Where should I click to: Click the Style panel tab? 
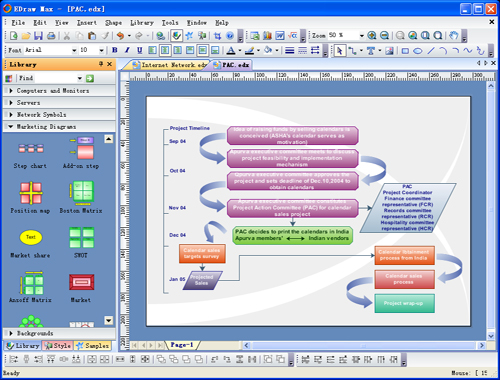(x=58, y=346)
